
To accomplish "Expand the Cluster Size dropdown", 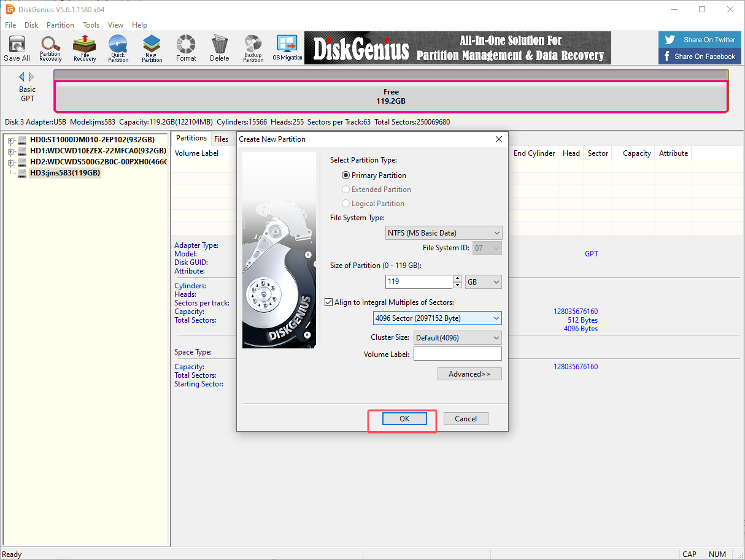I will [457, 337].
